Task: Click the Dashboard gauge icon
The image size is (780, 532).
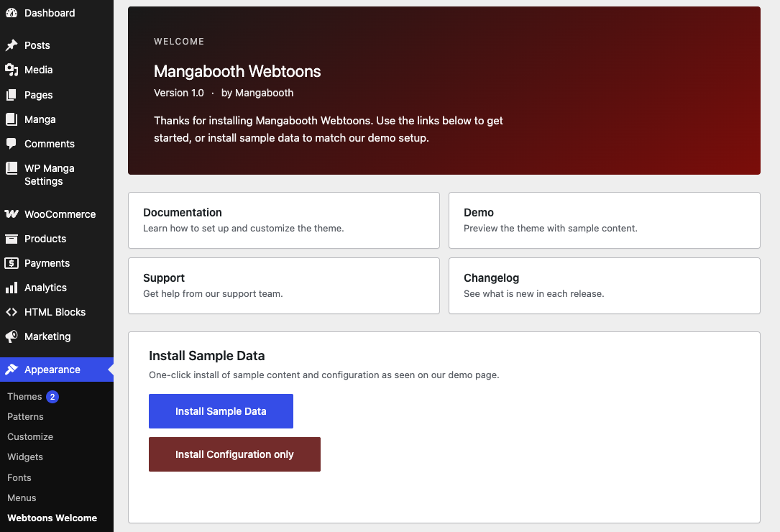Action: tap(12, 13)
